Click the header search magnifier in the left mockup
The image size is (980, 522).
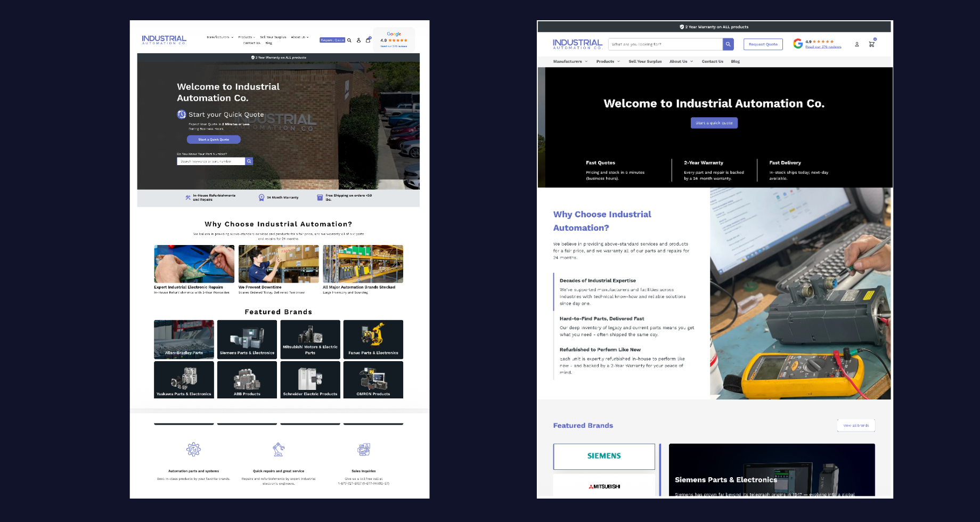coord(349,40)
